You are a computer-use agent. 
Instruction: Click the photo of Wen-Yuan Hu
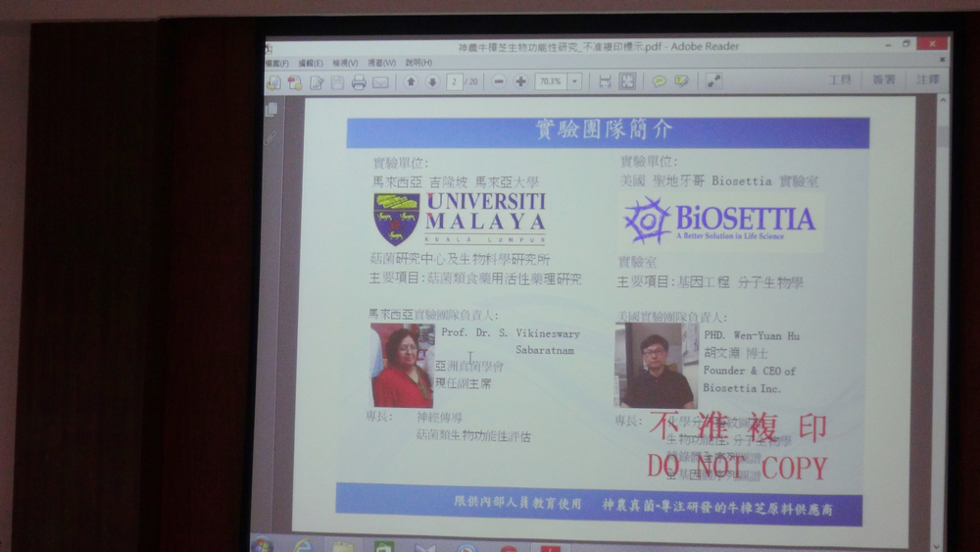657,367
